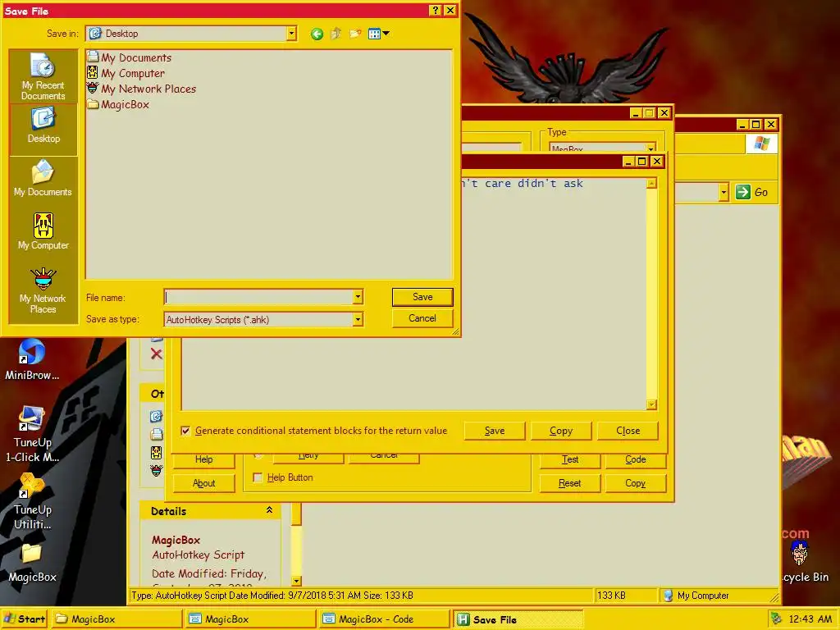This screenshot has height=630, width=840.
Task: Click Copy in the MagicBox Code window
Action: click(561, 431)
